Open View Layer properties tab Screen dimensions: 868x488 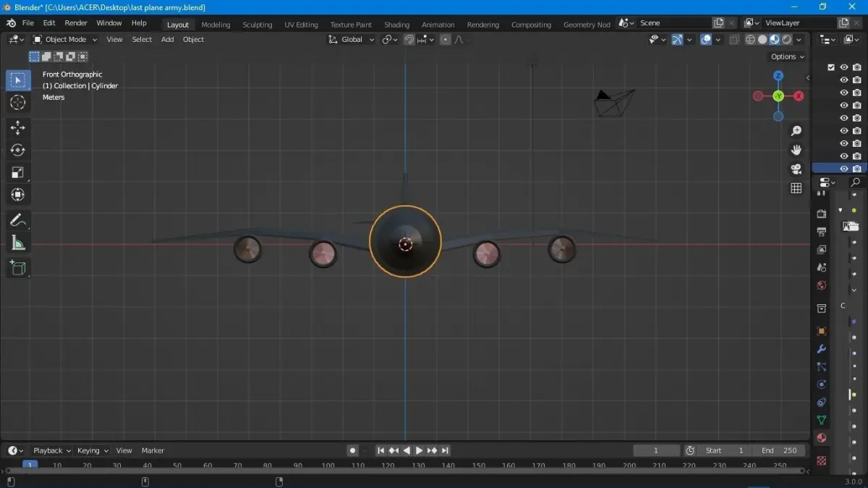pyautogui.click(x=822, y=250)
